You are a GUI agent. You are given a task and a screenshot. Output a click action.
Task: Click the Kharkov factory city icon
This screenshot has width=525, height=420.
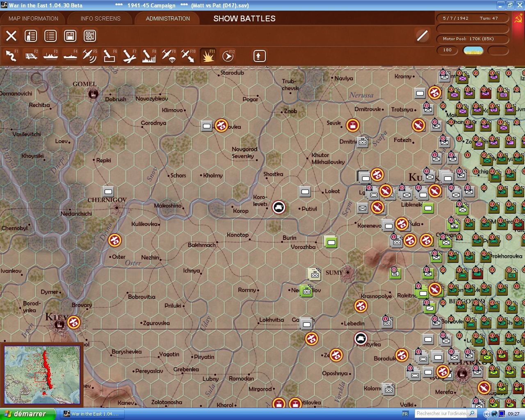tap(462, 374)
